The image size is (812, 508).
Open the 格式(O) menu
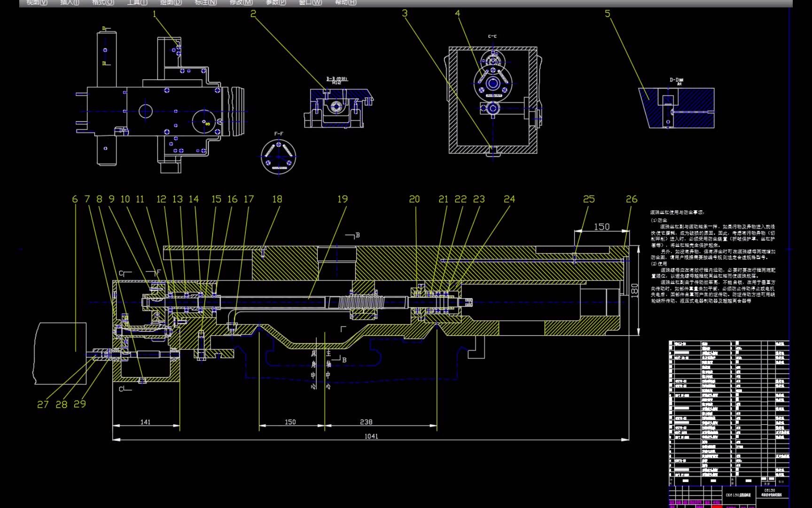(x=103, y=2)
